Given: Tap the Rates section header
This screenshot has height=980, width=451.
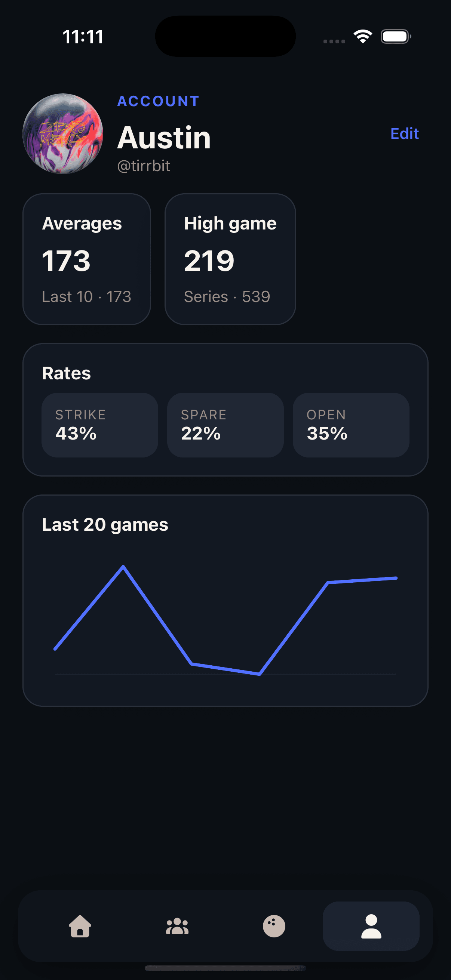Looking at the screenshot, I should [x=66, y=373].
